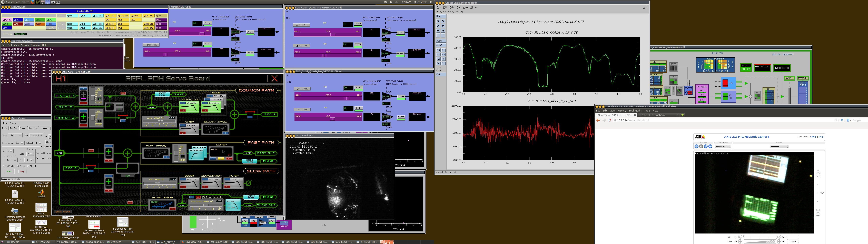868x244 pixels.
Task: Click the Pu tool button in Grace
Action: pos(443,59)
